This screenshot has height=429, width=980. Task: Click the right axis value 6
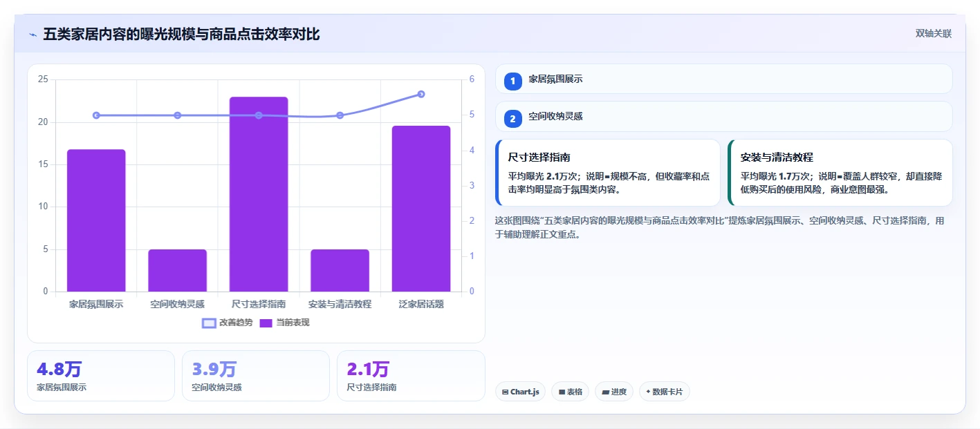click(x=472, y=79)
